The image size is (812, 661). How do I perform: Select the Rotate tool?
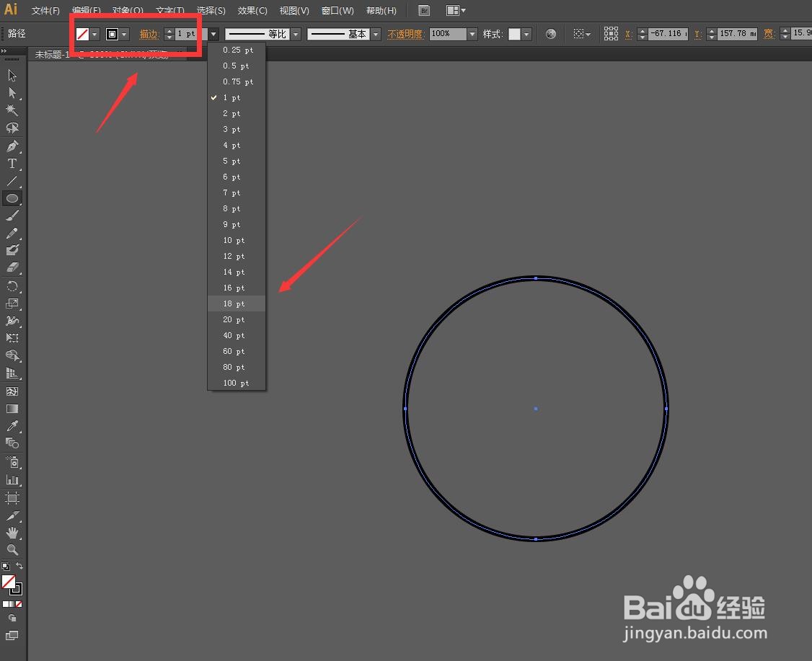click(12, 286)
